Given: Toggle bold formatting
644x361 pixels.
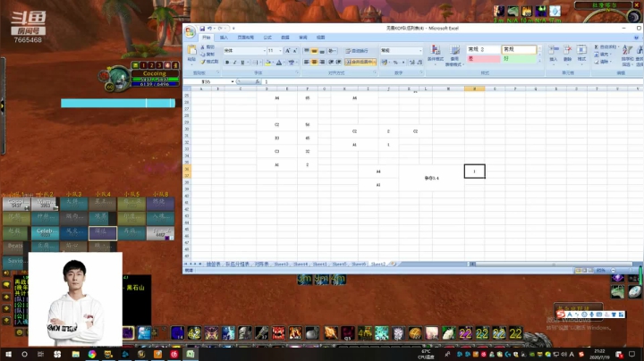Looking at the screenshot, I should [227, 63].
